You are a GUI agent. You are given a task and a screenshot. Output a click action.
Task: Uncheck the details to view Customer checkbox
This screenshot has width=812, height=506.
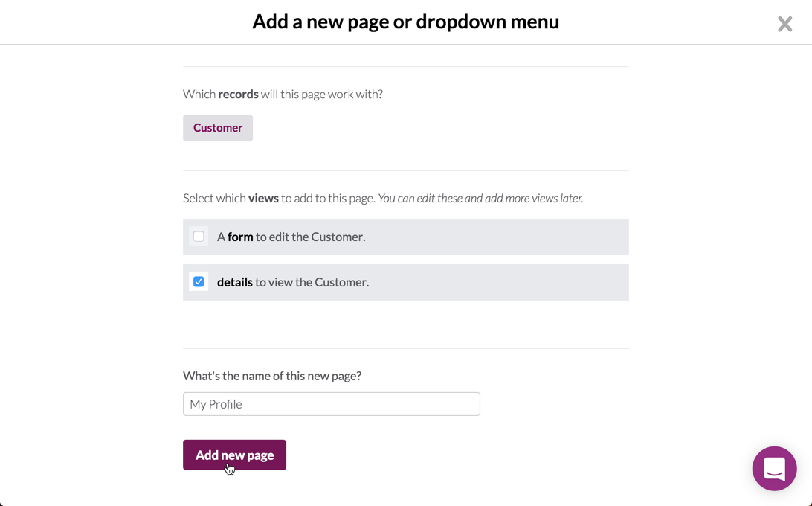(x=199, y=281)
